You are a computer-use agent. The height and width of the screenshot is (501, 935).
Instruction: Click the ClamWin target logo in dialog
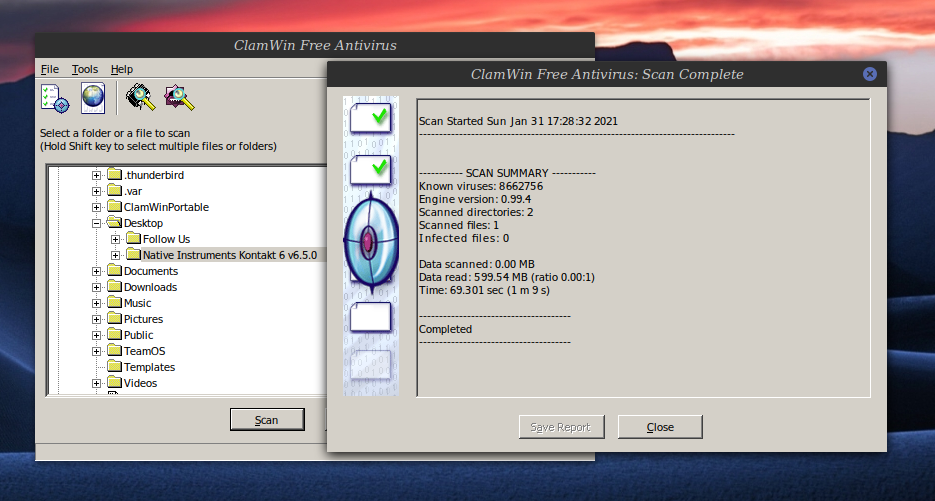click(x=371, y=242)
